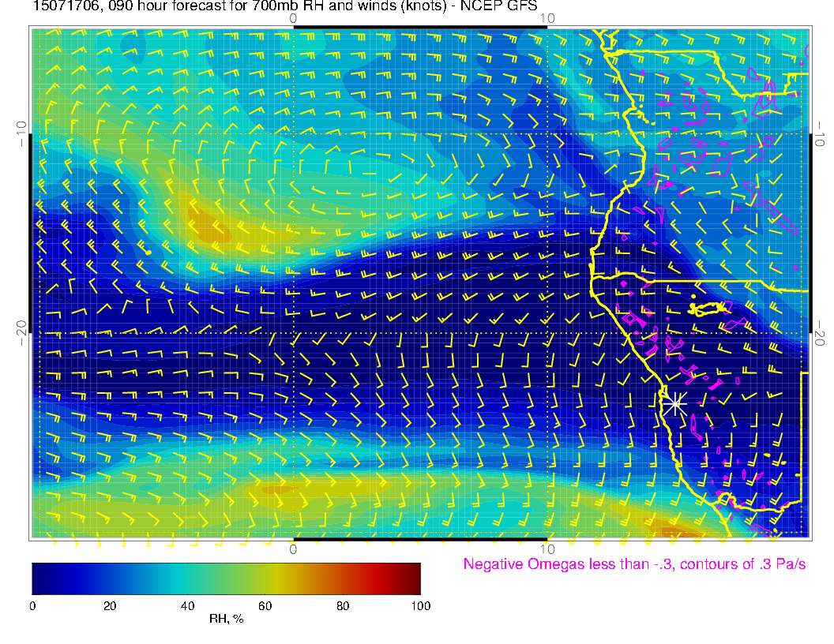Click the white asterisk marker on the coast

click(675, 404)
